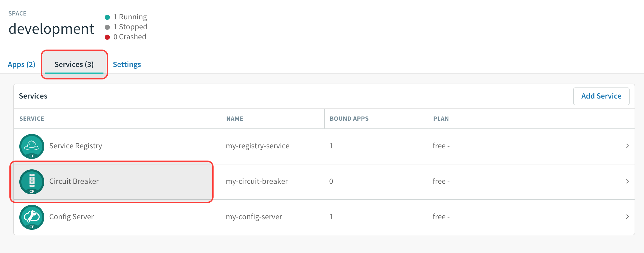This screenshot has width=644, height=253.
Task: Expand the my-circuit-breaker row chevron
Action: 627,181
